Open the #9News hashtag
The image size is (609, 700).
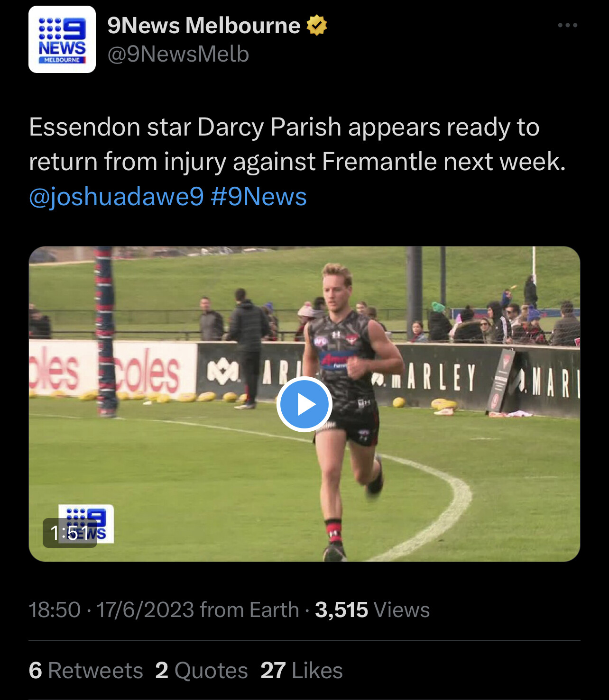pos(258,196)
